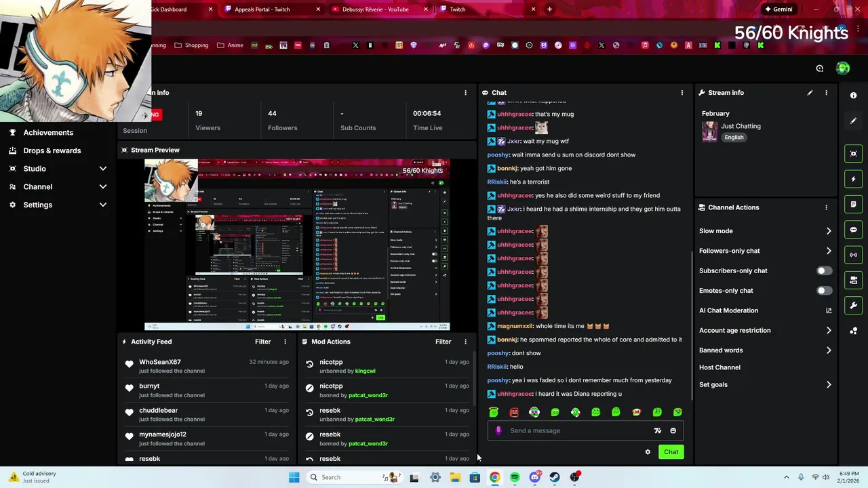
Task: Open the emoji picker in chat input
Action: coord(673,430)
